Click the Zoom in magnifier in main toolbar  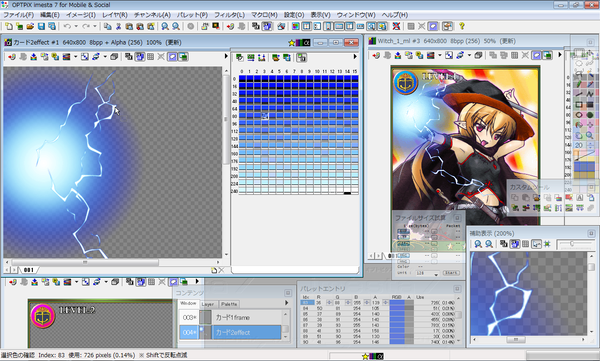165,26
